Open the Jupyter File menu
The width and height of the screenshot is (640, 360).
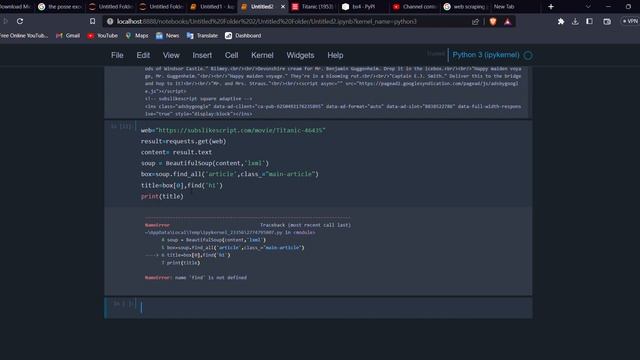[117, 55]
